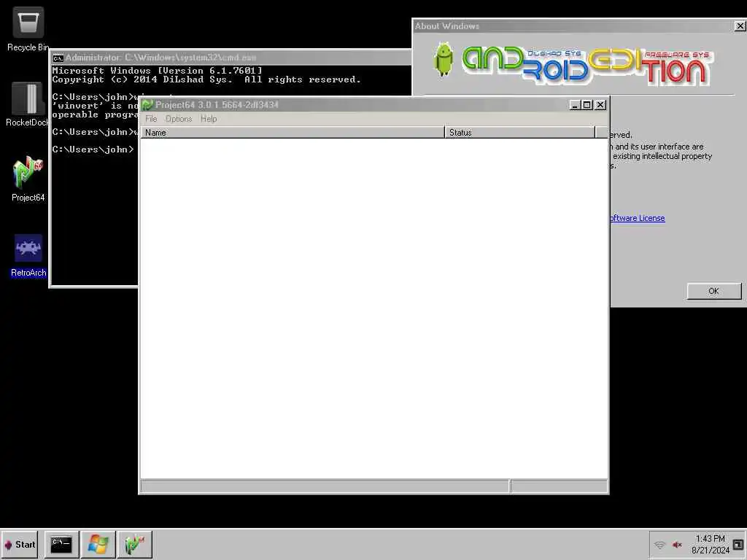Screen dimensions: 747x560
Task: Switch to About Windows taskbar button
Action: [98, 544]
